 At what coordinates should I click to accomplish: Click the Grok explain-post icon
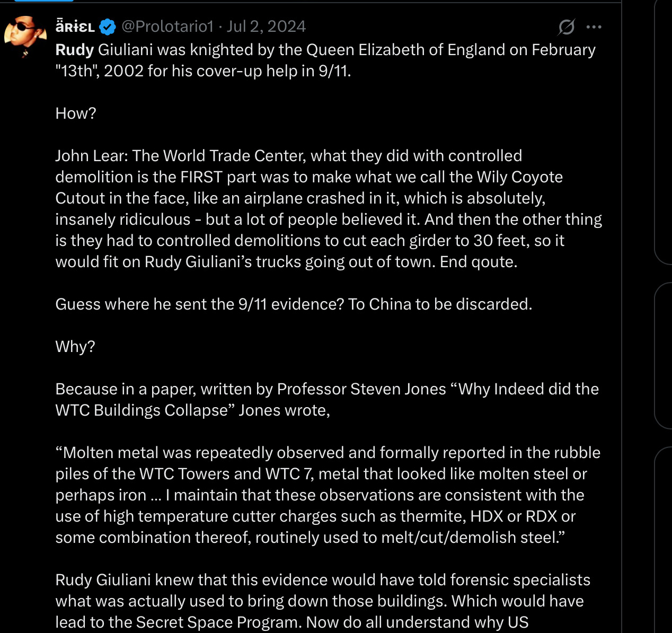click(x=567, y=27)
